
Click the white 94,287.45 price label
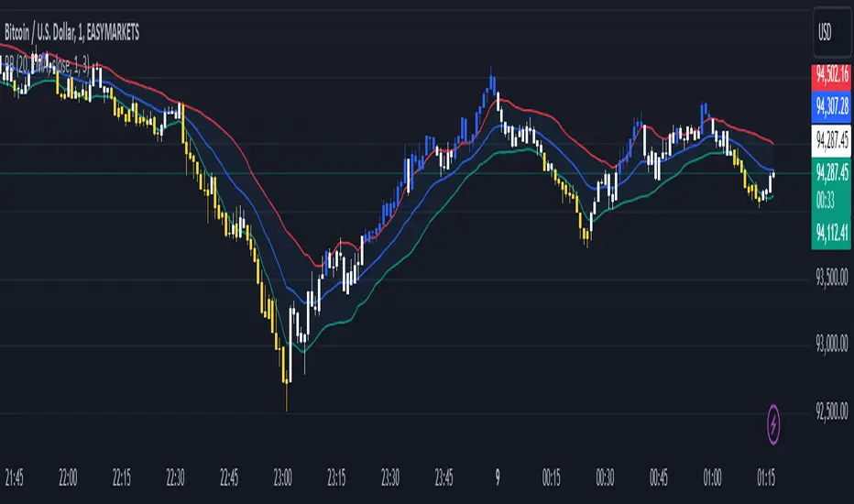[x=832, y=141]
